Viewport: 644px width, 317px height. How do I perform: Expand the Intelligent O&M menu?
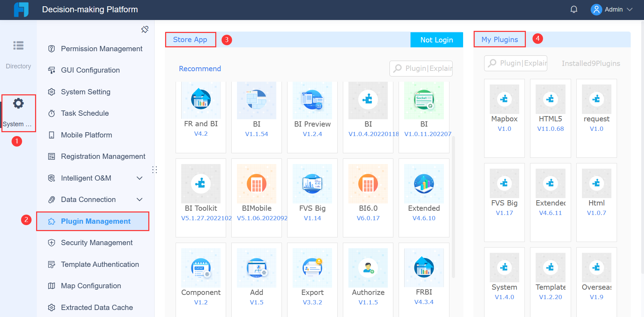(x=140, y=178)
